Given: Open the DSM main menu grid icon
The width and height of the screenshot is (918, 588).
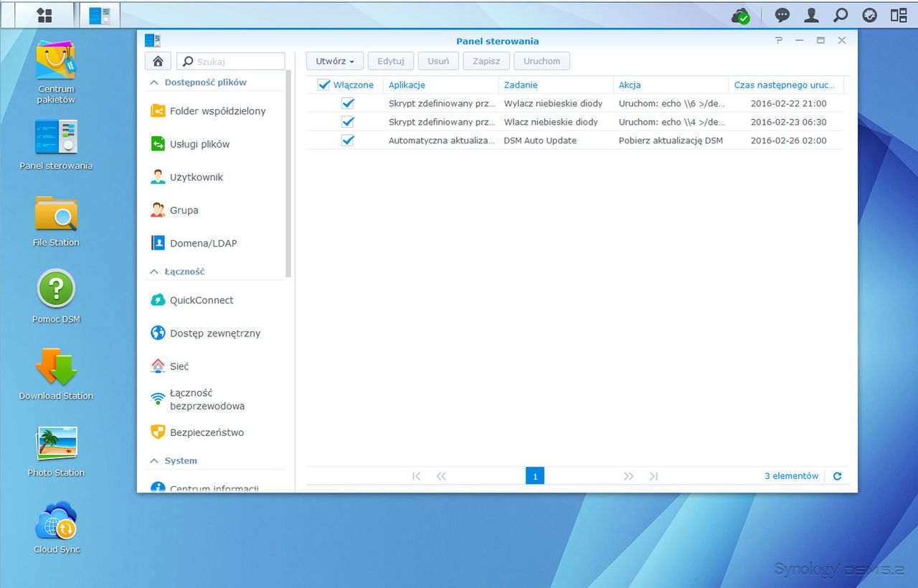Looking at the screenshot, I should click(44, 15).
